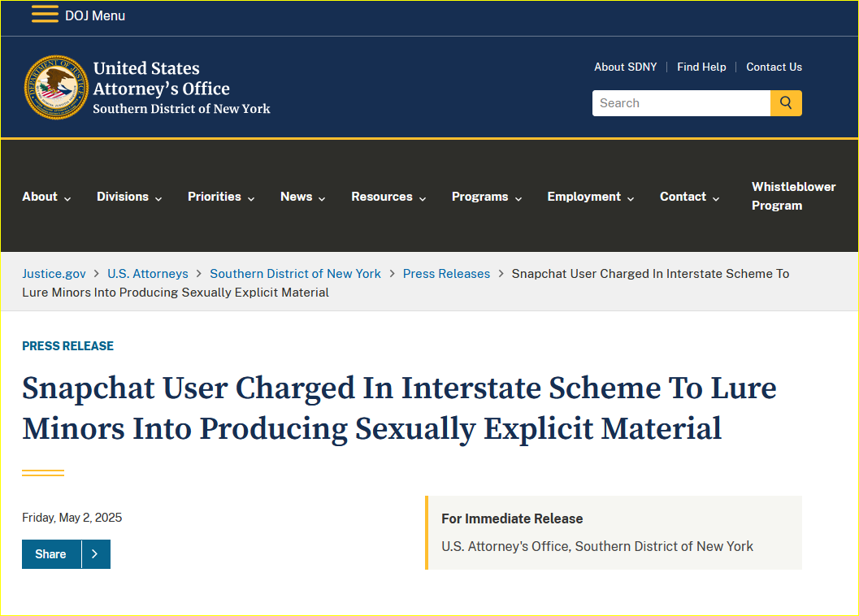Select the PRESS RELEASE label text

[x=68, y=346]
